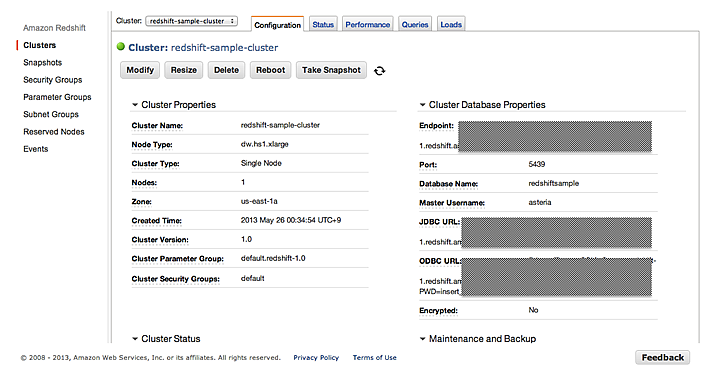Click the Endpoint label
This screenshot has width=710, height=369.
(437, 126)
